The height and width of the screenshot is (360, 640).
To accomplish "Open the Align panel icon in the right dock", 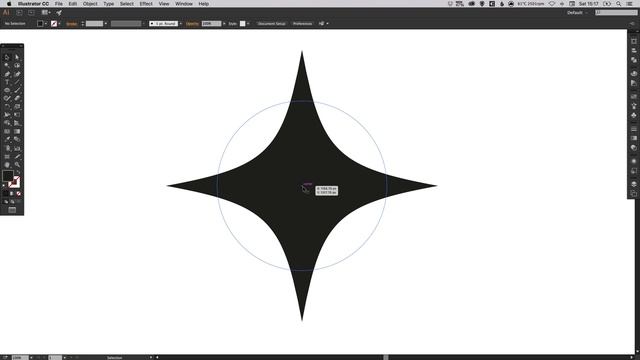I will [633, 51].
